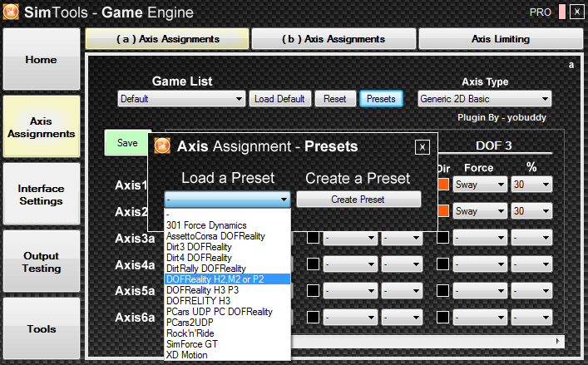The width and height of the screenshot is (588, 365).
Task: Select preset SimForce GT
Action: (227, 344)
